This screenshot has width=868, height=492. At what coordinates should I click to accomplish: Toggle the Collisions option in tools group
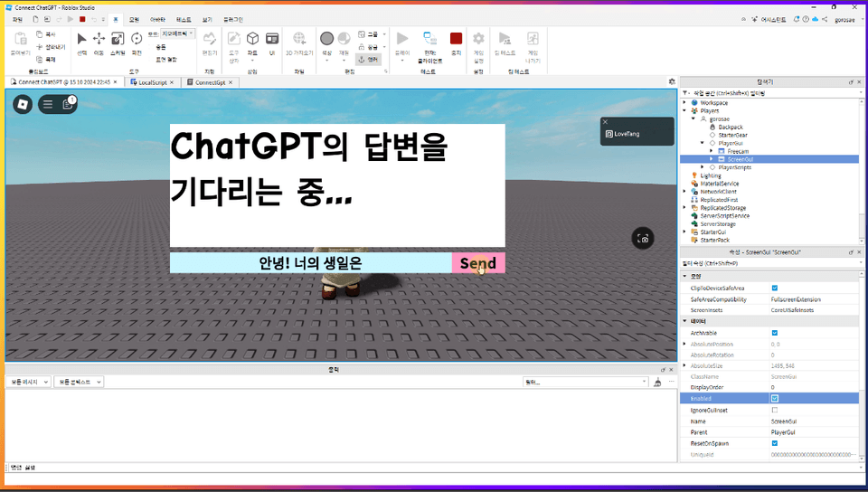coord(161,47)
